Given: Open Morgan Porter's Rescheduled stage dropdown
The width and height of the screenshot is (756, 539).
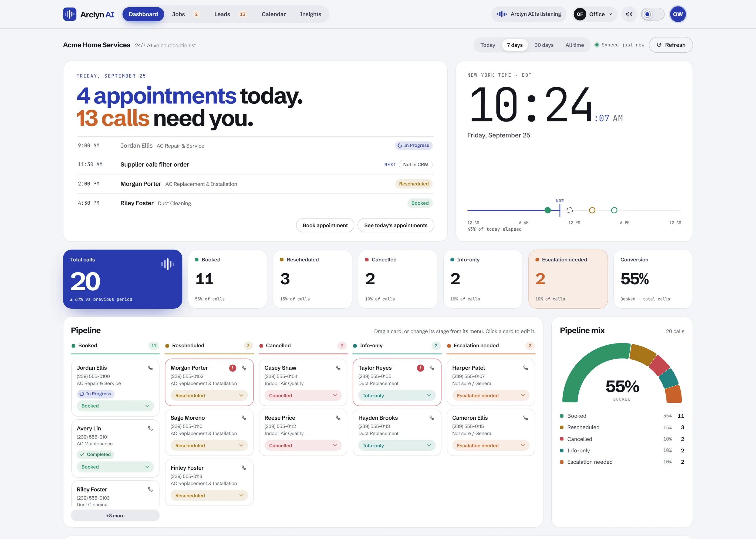Looking at the screenshot, I should pos(209,396).
